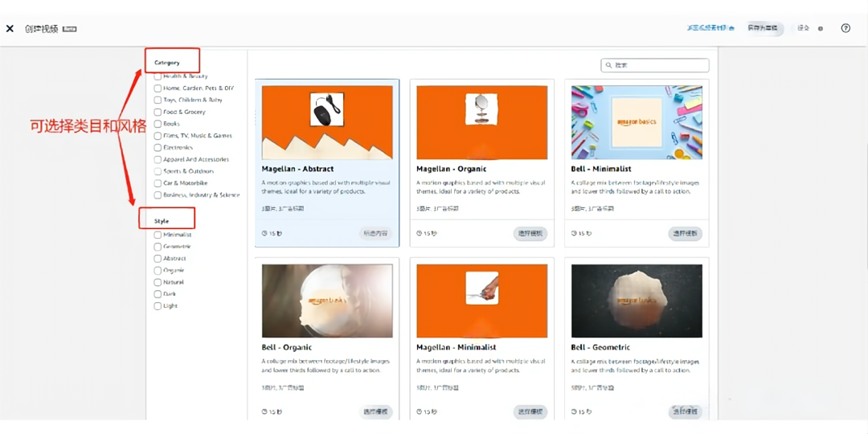Enable the Health & Beauty category checkbox

tap(158, 76)
